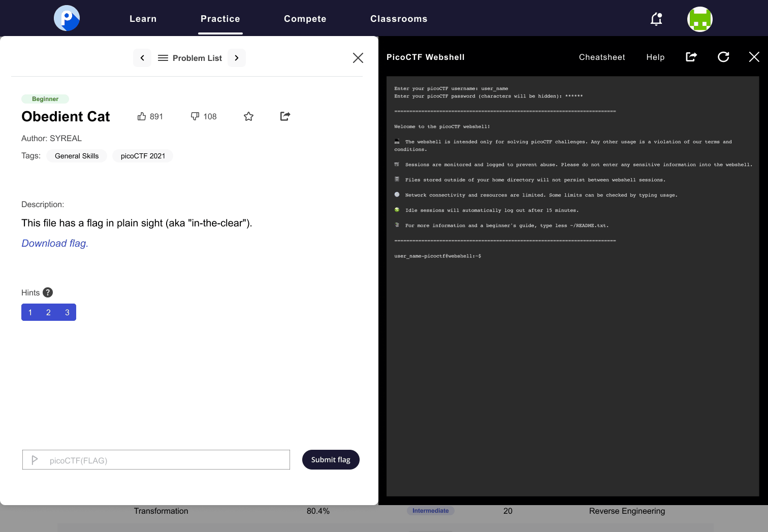This screenshot has width=768, height=532.
Task: Click the Intermediate badge in background list
Action: (431, 511)
